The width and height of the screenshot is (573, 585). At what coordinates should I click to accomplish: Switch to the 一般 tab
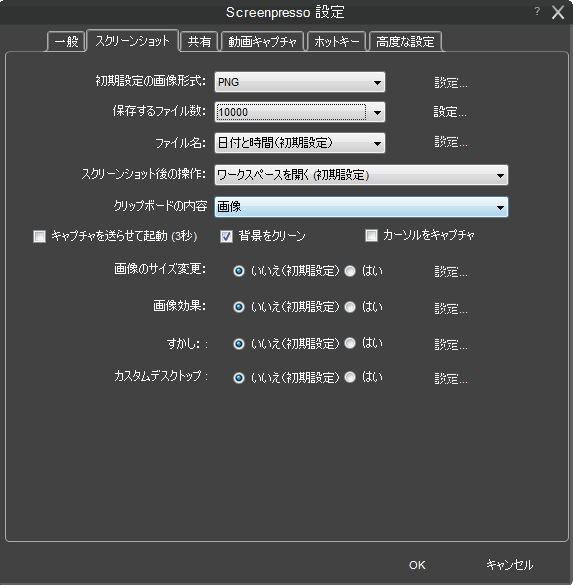click(66, 41)
